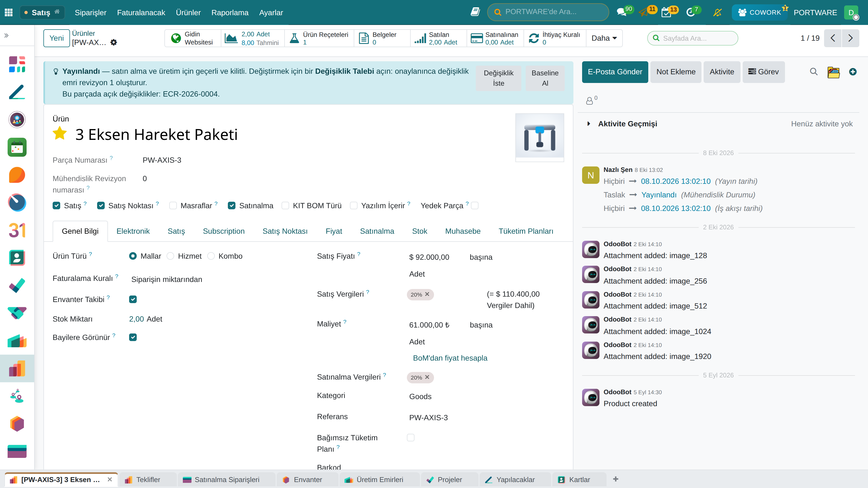Click the Sayfada Ara search field

[693, 38]
